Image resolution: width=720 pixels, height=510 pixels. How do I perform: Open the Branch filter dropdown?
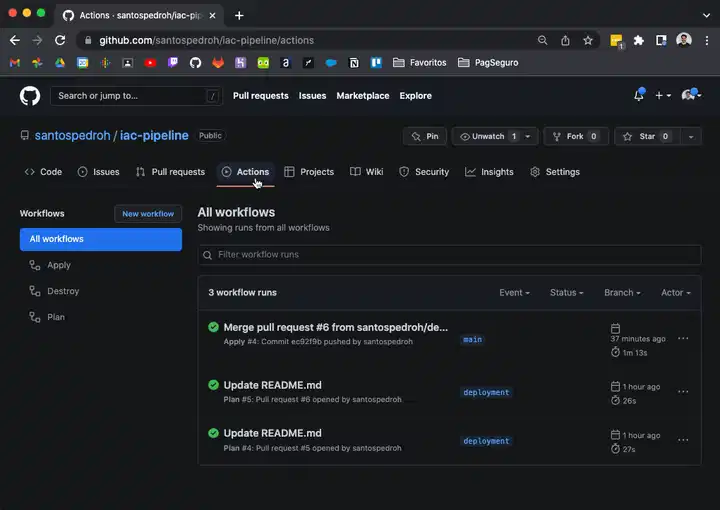pyautogui.click(x=623, y=292)
